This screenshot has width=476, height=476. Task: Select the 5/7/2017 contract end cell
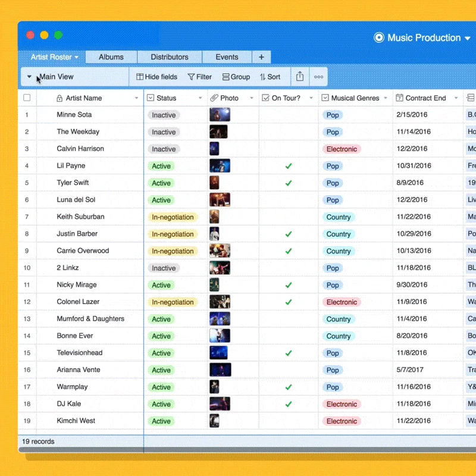pyautogui.click(x=428, y=369)
